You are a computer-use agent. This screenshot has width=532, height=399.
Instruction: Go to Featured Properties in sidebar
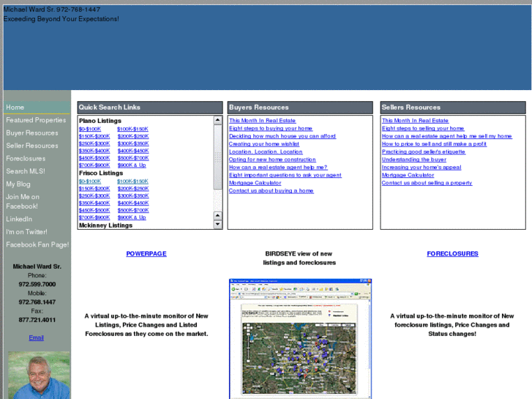coord(36,120)
